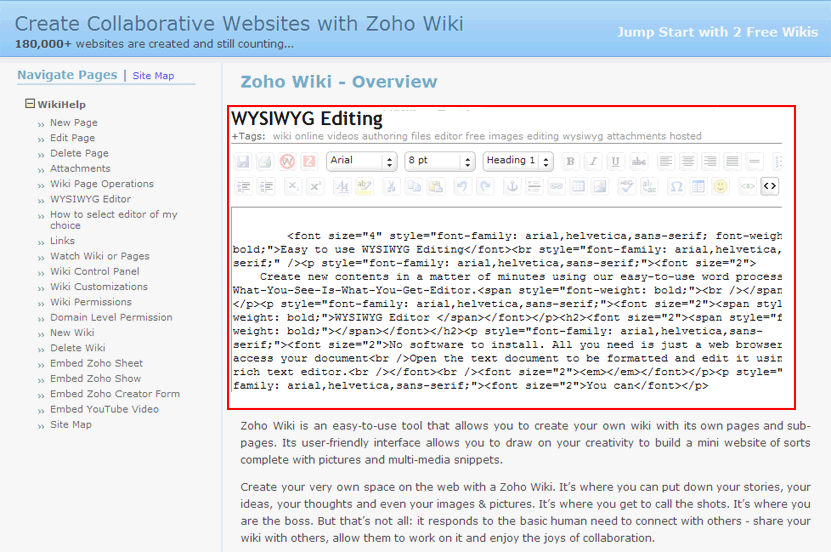The height and width of the screenshot is (552, 831).
Task: Center align text
Action: pyautogui.click(x=688, y=161)
